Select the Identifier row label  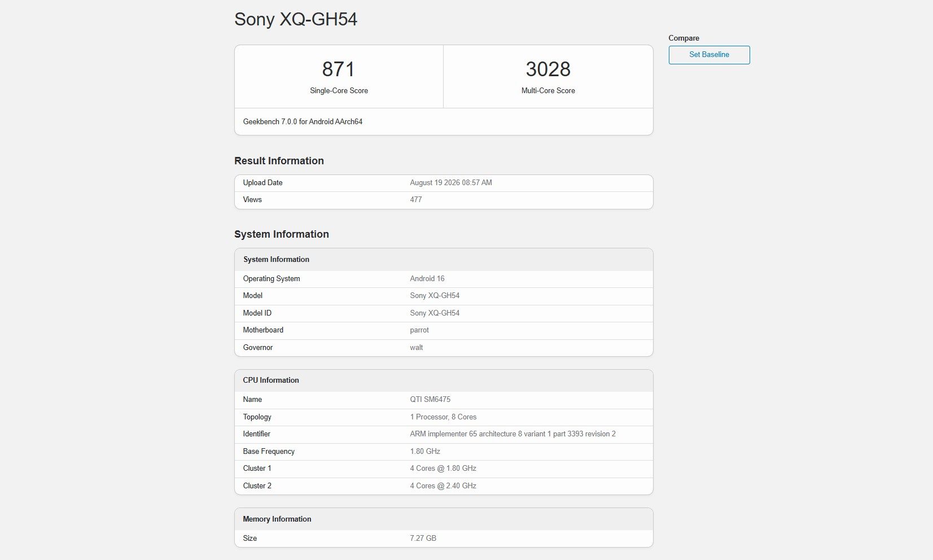(257, 434)
